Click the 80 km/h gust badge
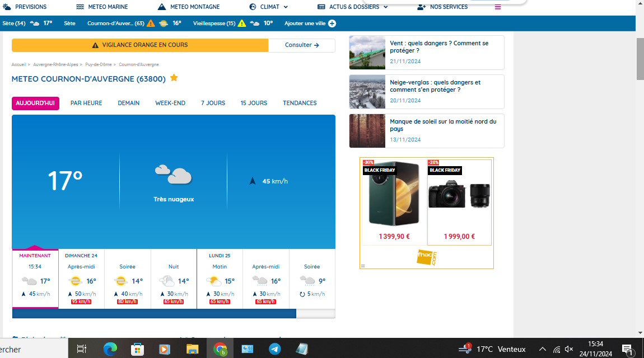644x358 pixels. [x=127, y=302]
